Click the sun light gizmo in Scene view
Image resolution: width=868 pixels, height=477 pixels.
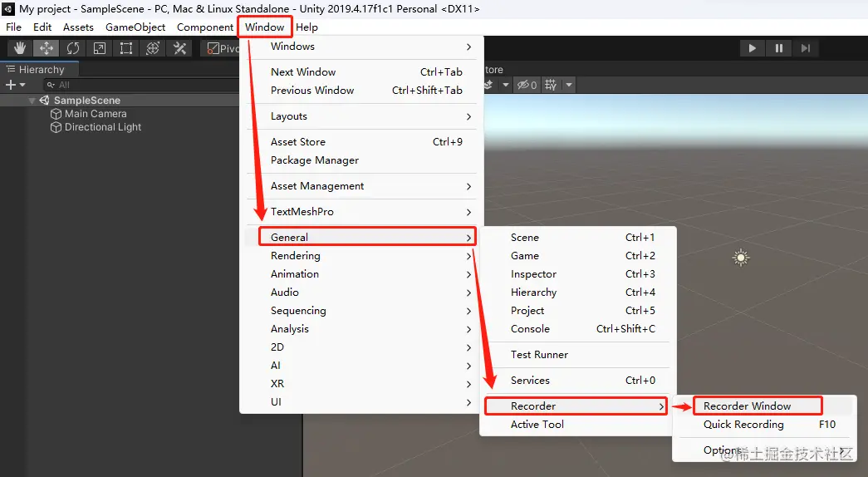741,258
